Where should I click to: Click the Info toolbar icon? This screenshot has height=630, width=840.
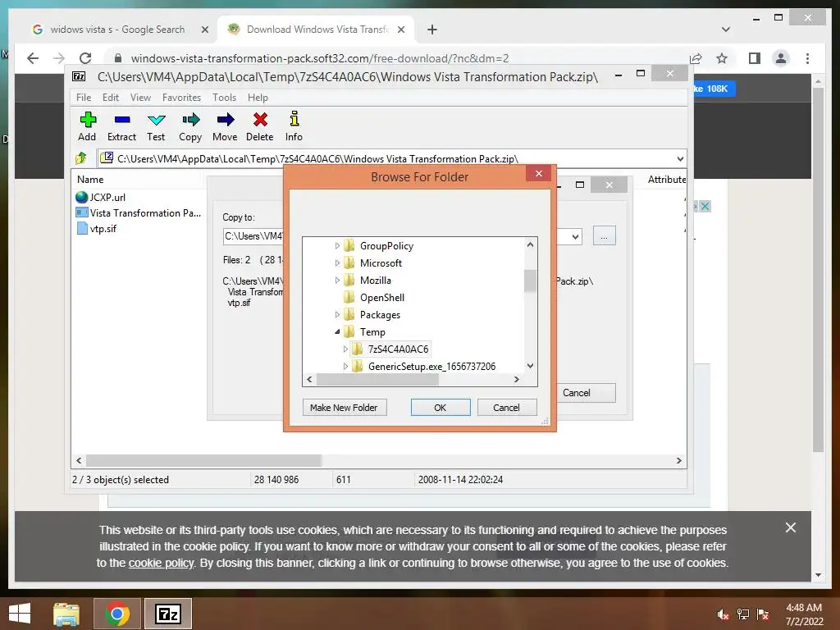pyautogui.click(x=294, y=119)
